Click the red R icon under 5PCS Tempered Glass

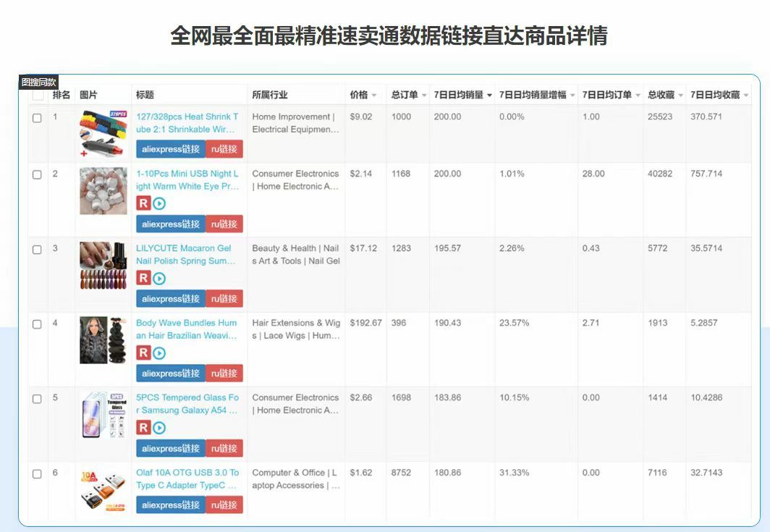(x=143, y=428)
